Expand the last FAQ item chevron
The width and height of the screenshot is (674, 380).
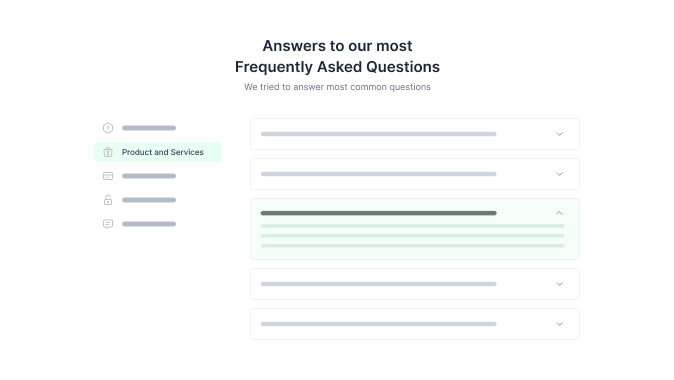[x=559, y=324]
